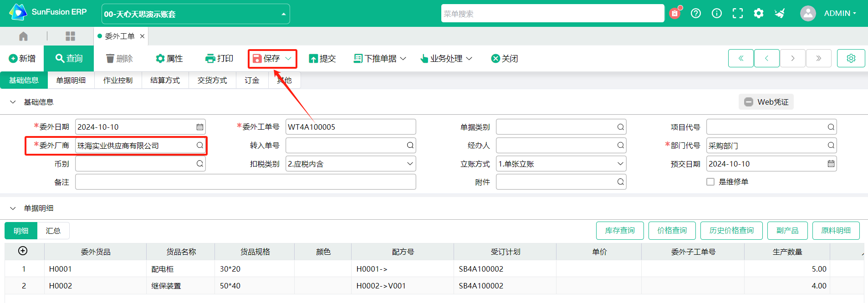Image resolution: width=868 pixels, height=303 pixels.
Task: Click the 委外工单号 field
Action: 351,127
